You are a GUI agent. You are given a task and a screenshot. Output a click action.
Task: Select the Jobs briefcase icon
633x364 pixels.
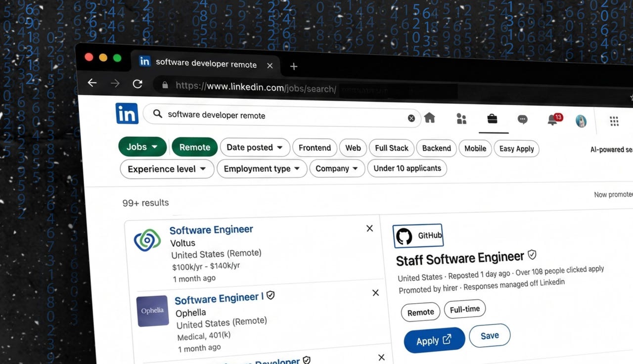pyautogui.click(x=492, y=119)
